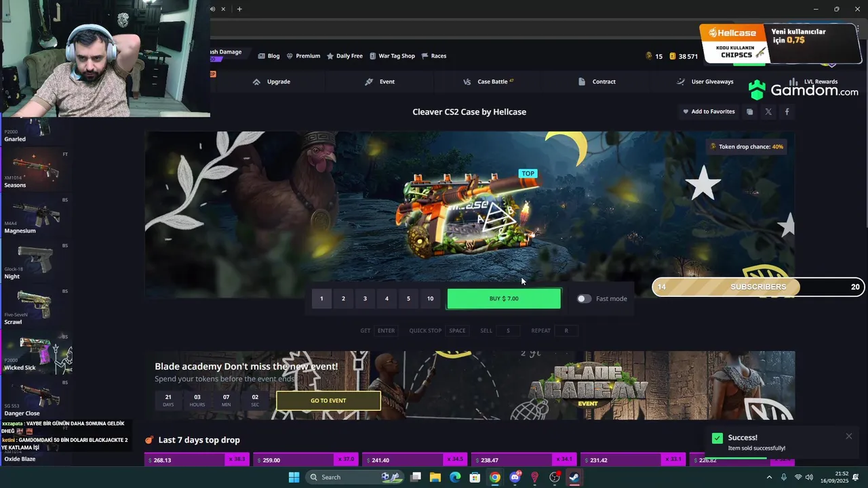Click the GO TO EVENT button

(x=328, y=401)
